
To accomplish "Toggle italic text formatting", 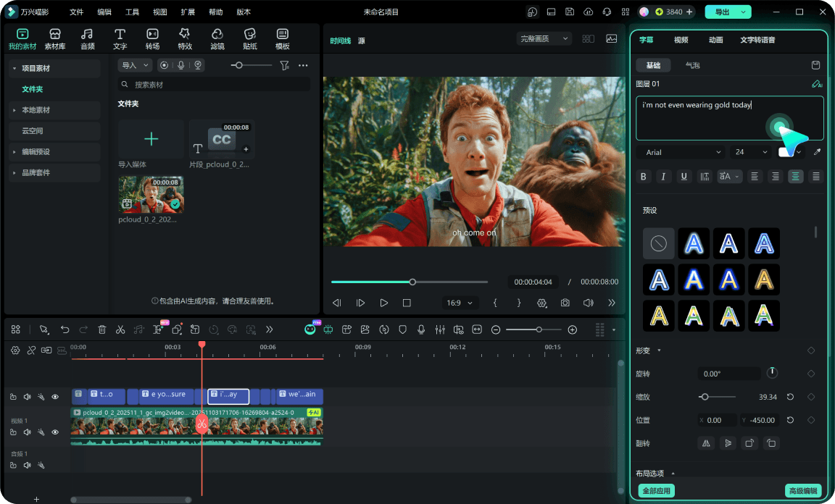I will tap(663, 177).
